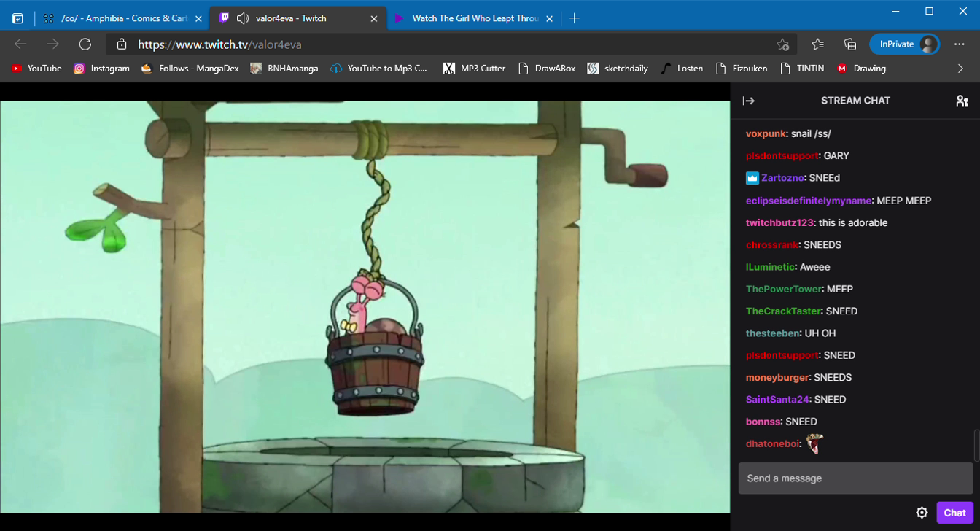980x531 pixels.
Task: Click username voxpunk in chat
Action: click(x=766, y=133)
